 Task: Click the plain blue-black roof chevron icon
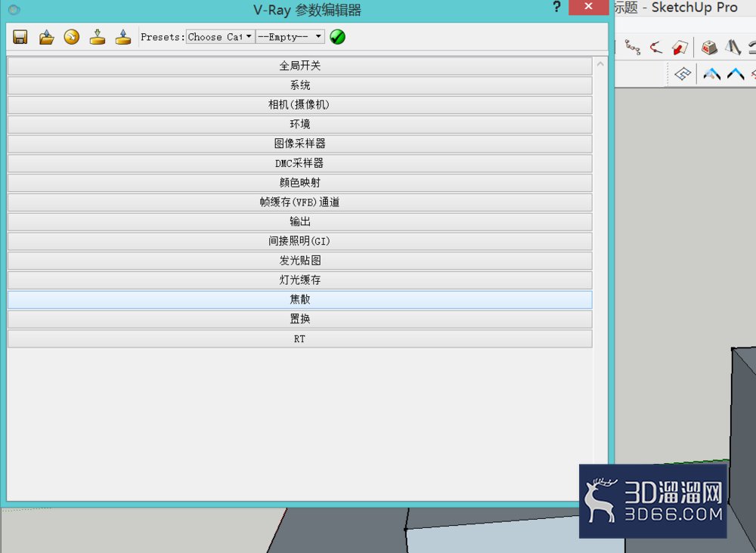pos(736,74)
